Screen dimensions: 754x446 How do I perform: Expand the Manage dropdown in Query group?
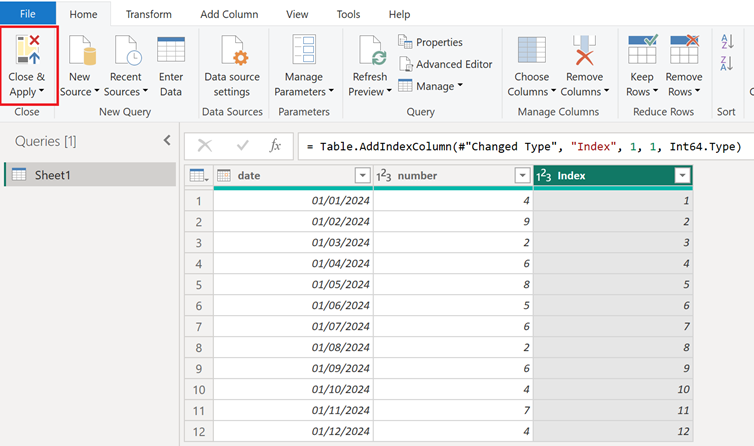pyautogui.click(x=432, y=86)
